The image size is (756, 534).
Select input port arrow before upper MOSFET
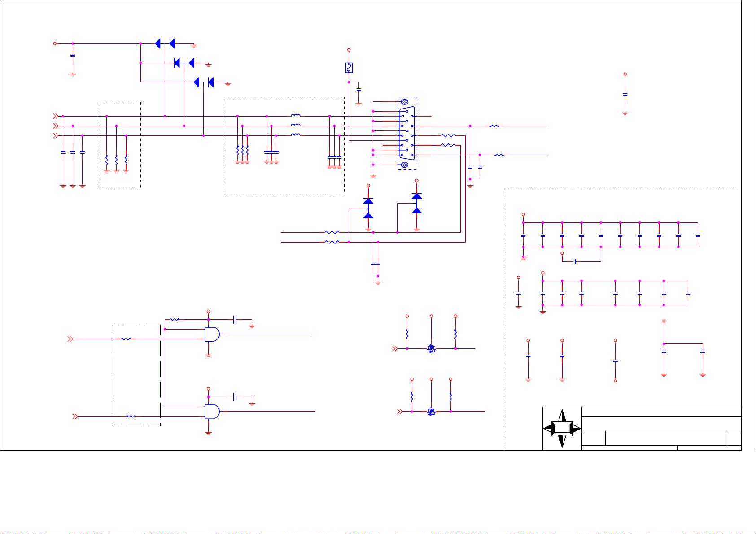395,348
